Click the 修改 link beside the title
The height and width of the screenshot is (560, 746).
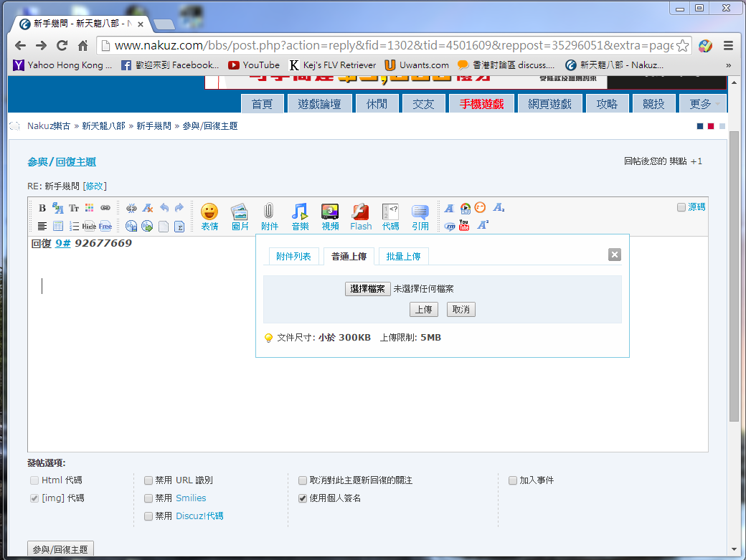(x=94, y=186)
